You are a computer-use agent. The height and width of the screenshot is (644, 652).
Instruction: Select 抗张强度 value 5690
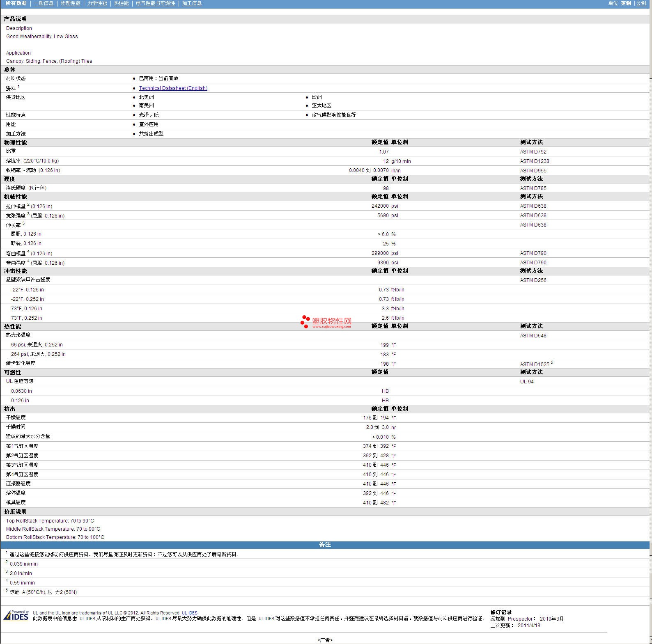383,215
